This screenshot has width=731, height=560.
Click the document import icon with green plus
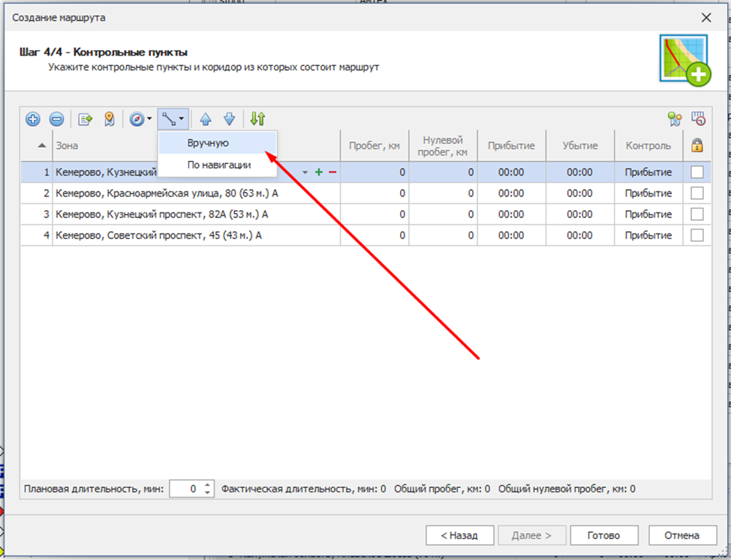pyautogui.click(x=86, y=119)
